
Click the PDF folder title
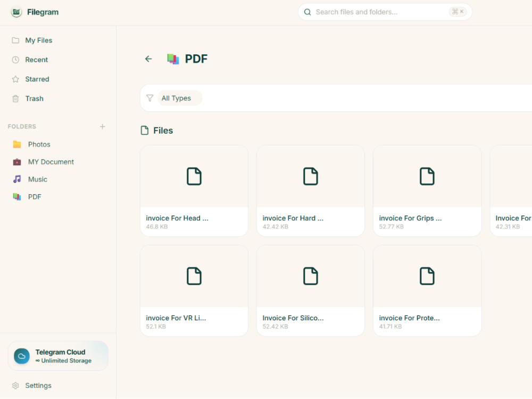pos(196,59)
